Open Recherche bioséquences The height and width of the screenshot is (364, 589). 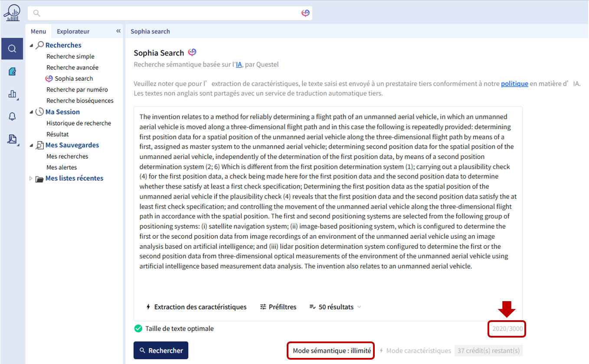click(80, 101)
